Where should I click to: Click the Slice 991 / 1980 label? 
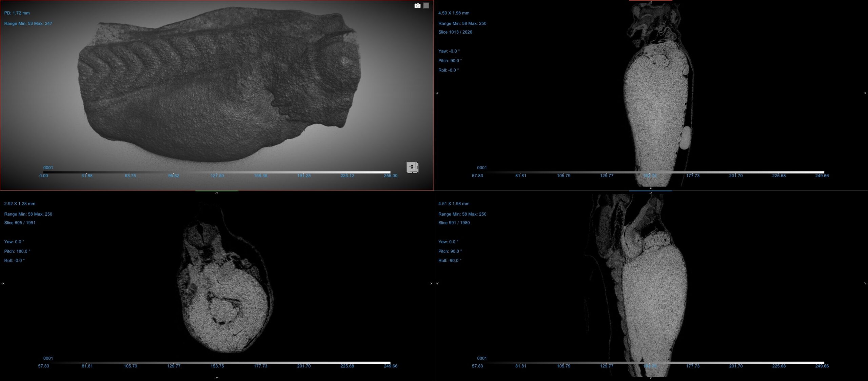(x=454, y=223)
